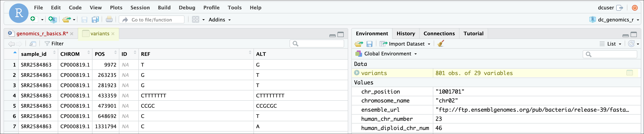Open the File menu
The width and height of the screenshot is (644, 134).
pos(39,8)
